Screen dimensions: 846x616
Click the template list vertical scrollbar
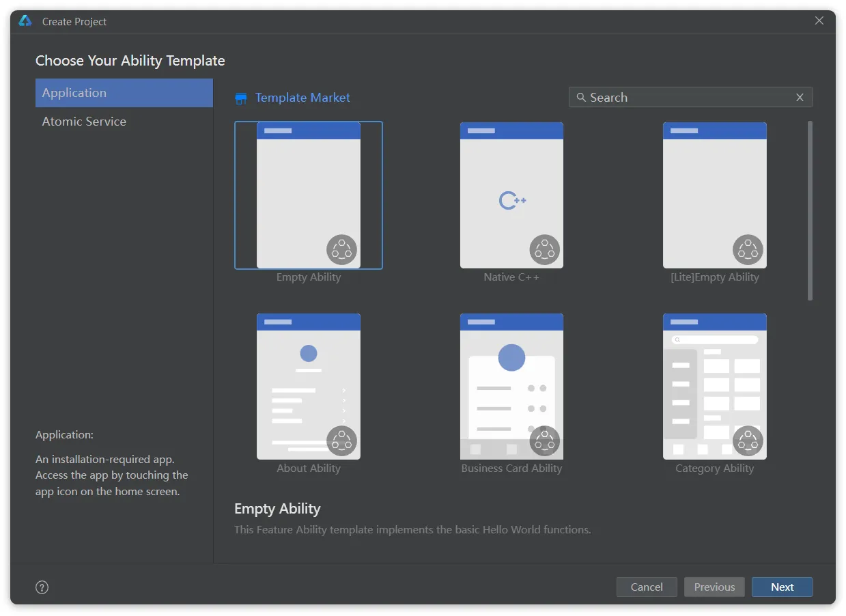click(810, 211)
